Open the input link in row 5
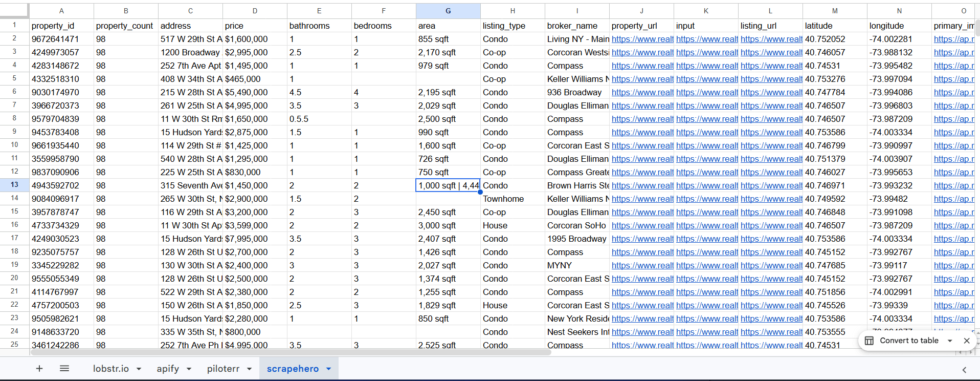The image size is (980, 381). coord(707,79)
